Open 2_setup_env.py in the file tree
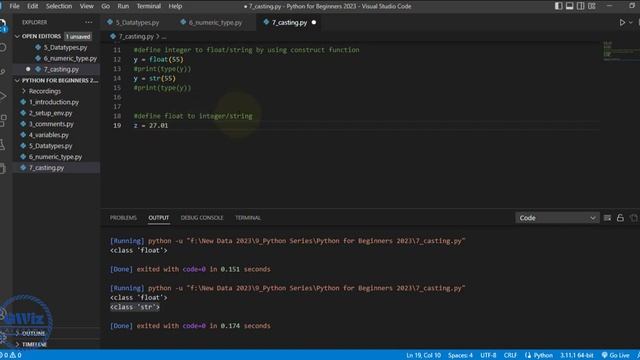 click(x=50, y=113)
